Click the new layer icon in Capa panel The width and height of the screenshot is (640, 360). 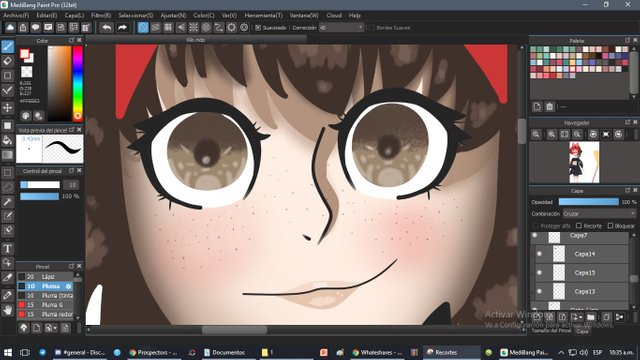537,317
